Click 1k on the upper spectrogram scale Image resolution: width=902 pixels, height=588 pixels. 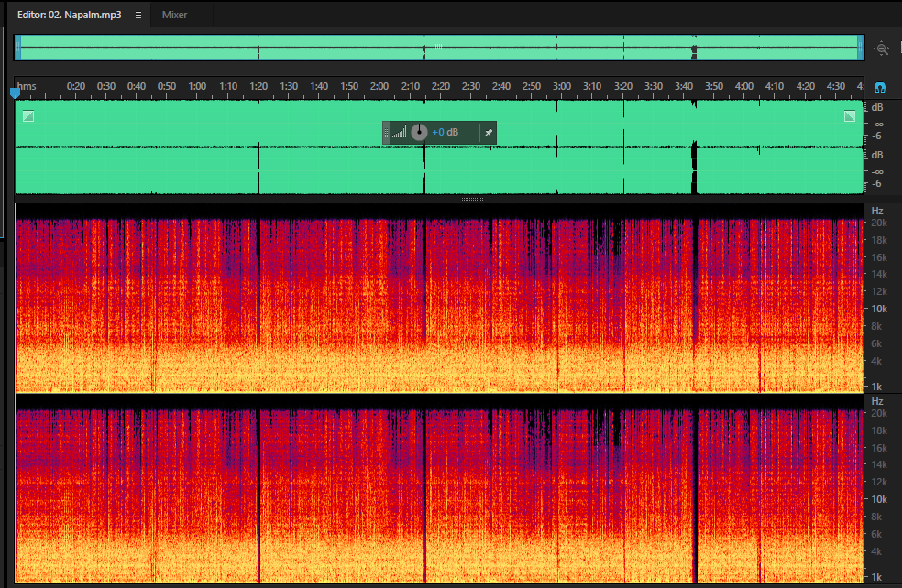876,387
